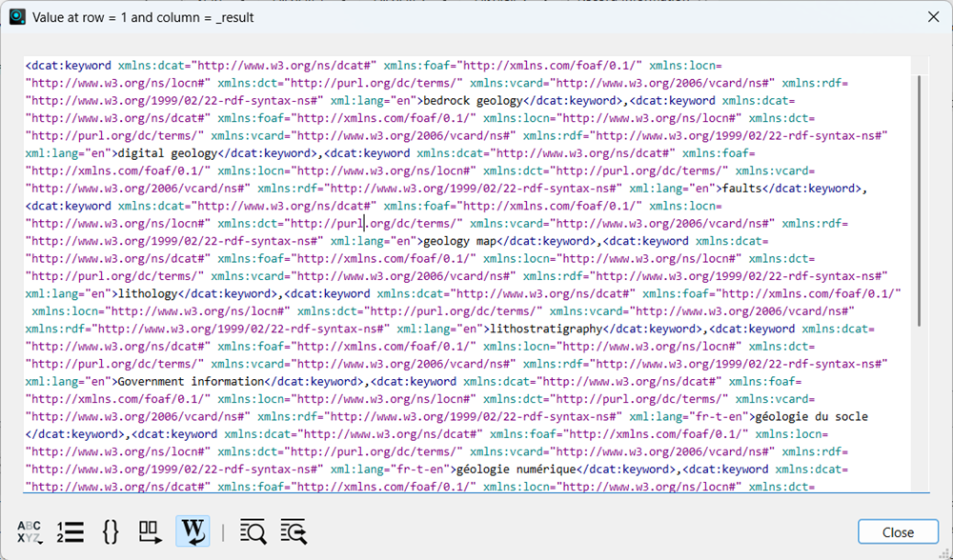Viewport: 953px width, 560px height.
Task: Click the Close button
Action: click(898, 532)
